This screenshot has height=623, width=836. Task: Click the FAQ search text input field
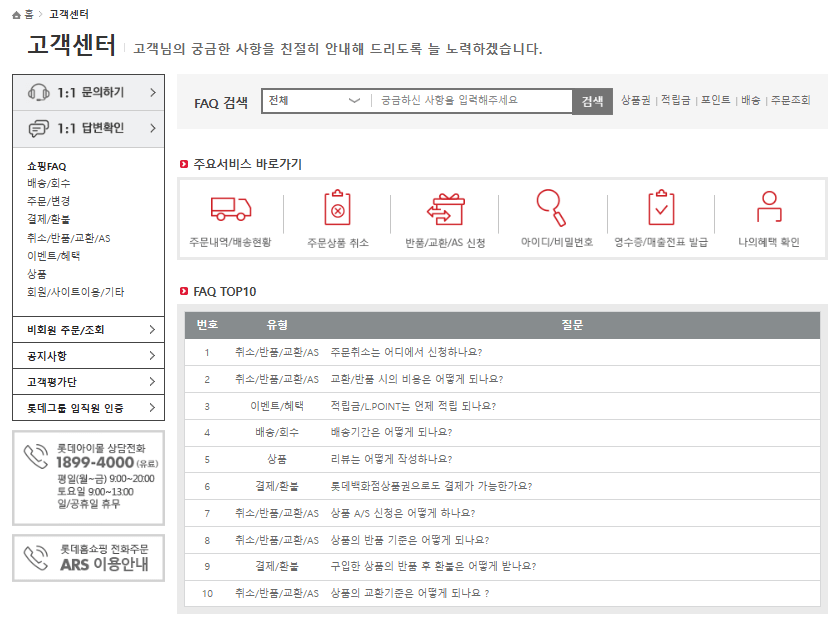(x=473, y=101)
